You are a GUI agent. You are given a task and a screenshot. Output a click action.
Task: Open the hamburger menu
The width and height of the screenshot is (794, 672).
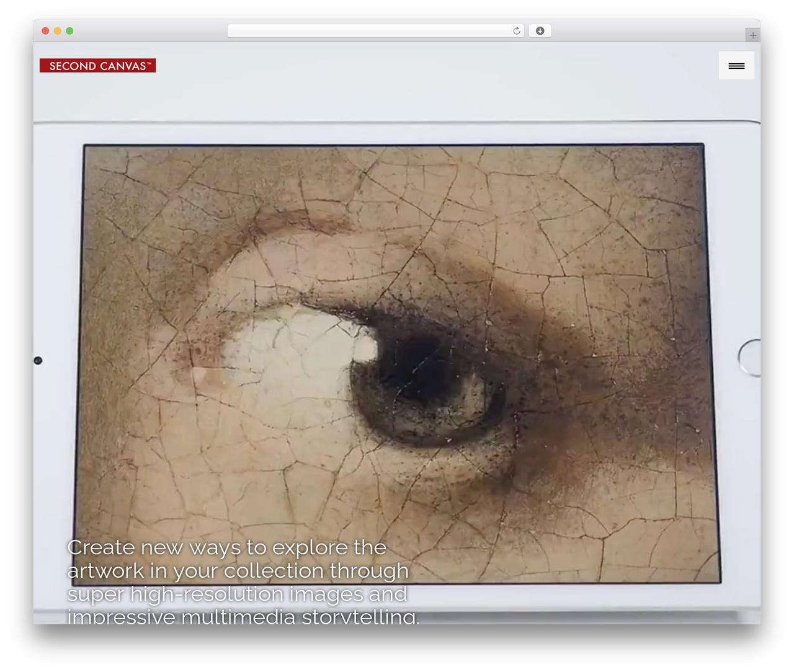[x=736, y=66]
